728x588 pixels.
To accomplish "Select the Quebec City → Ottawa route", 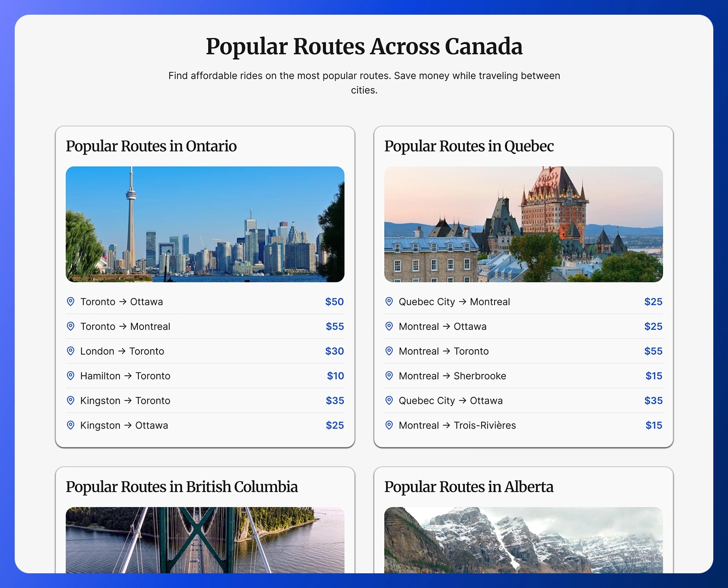I will (x=523, y=401).
